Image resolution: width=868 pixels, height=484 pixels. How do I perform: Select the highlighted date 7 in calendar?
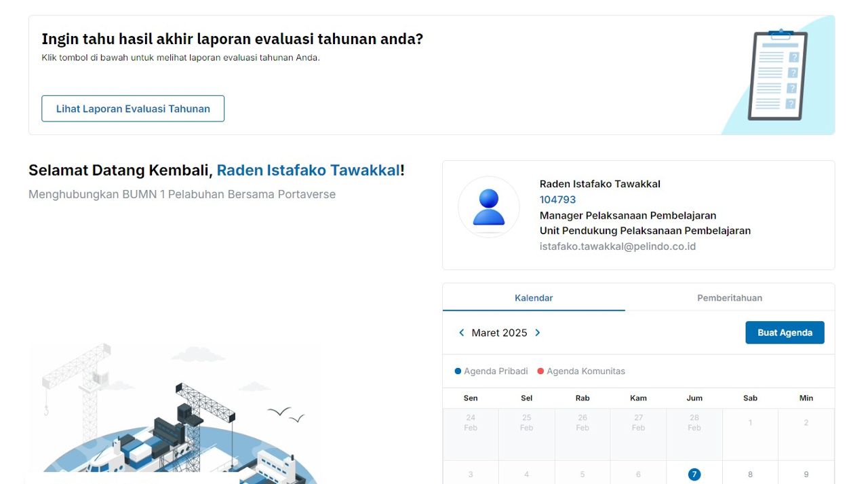click(694, 474)
